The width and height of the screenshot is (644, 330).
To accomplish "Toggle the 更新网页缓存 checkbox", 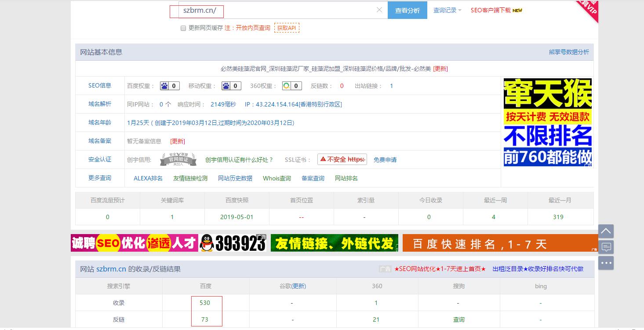I will click(x=183, y=28).
